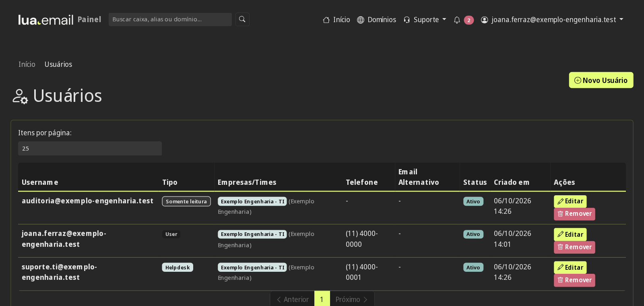Edit the joana.ferraz user row
The height and width of the screenshot is (306, 644).
click(570, 234)
